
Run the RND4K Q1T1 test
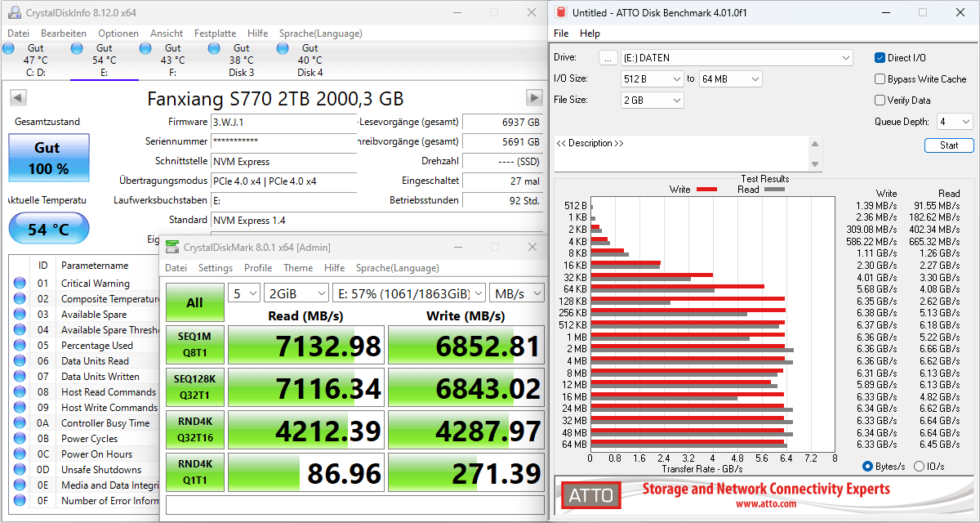pyautogui.click(x=194, y=472)
